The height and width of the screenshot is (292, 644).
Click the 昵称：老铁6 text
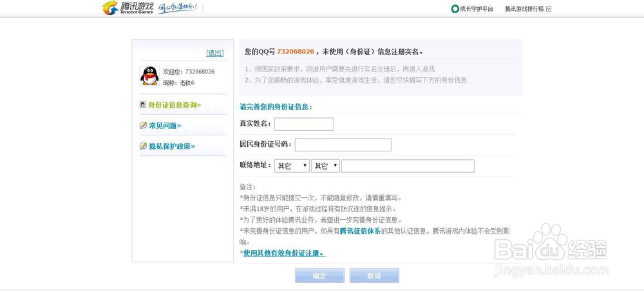point(178,83)
